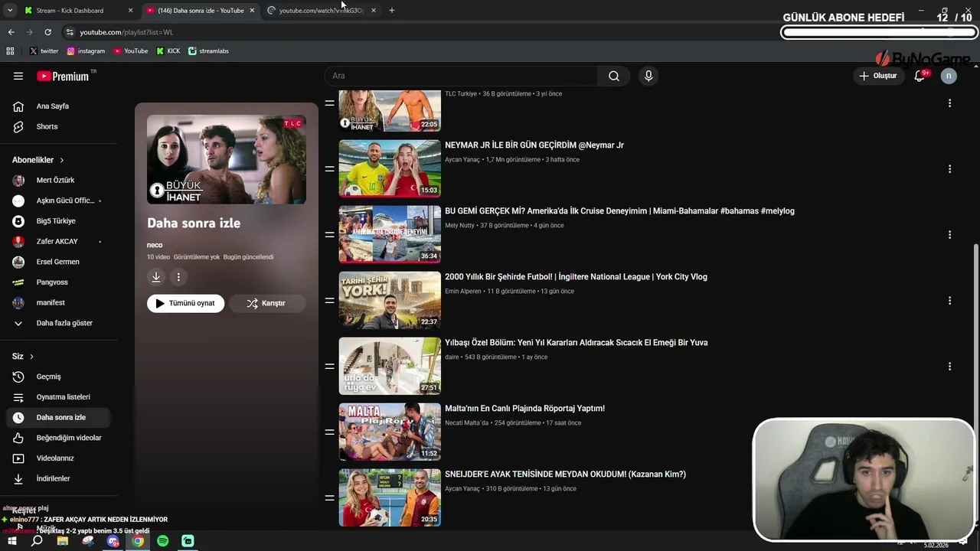This screenshot has width=980, height=551.
Task: Open new browser tab plus button
Action: 392,11
